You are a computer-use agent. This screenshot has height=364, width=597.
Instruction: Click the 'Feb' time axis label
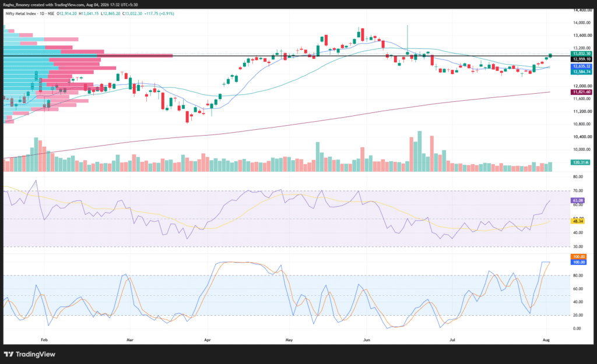(x=44, y=340)
